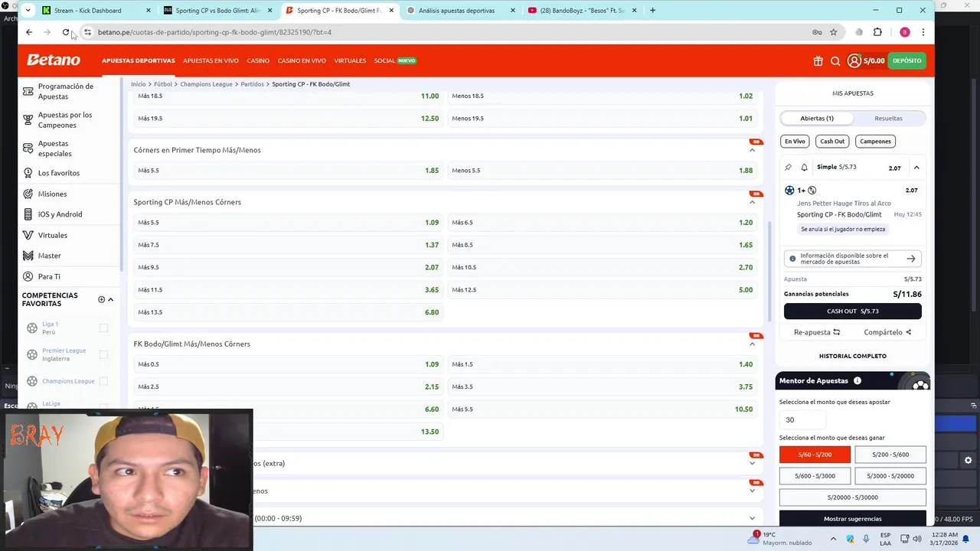Tick the Liga 1 Perú checkbox
The height and width of the screenshot is (551, 980).
(x=103, y=328)
